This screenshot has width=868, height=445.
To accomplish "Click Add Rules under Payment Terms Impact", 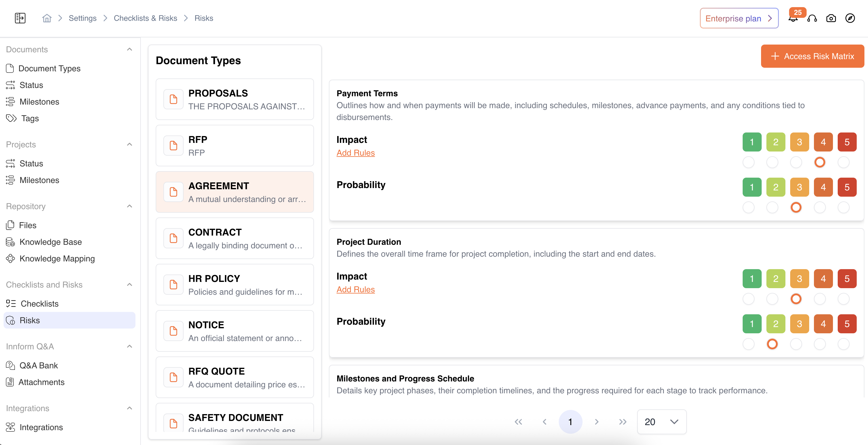I will 356,153.
